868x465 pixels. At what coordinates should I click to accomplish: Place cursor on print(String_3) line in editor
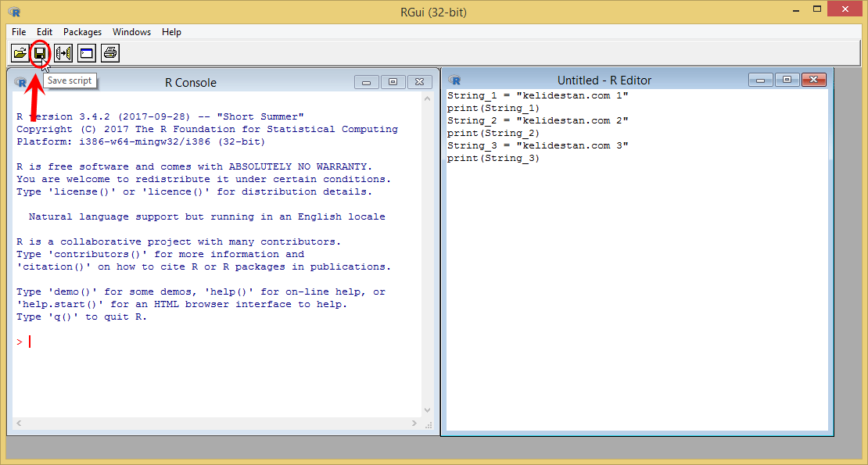[x=493, y=158]
